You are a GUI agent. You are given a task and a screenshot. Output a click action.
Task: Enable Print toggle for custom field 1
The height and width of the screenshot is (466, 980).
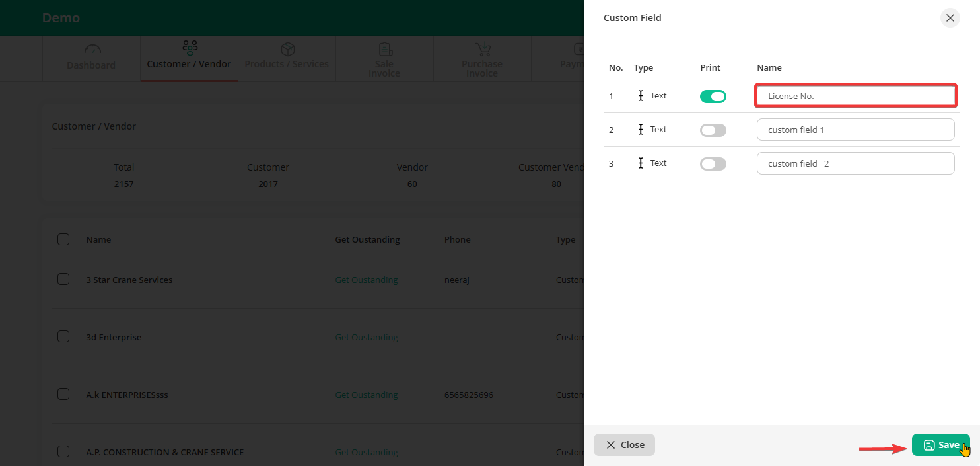(713, 130)
